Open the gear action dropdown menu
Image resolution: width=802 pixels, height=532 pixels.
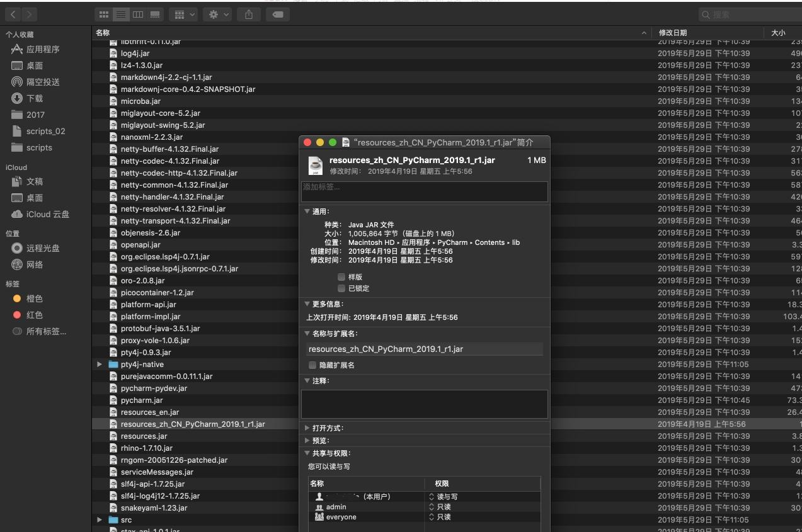[219, 14]
